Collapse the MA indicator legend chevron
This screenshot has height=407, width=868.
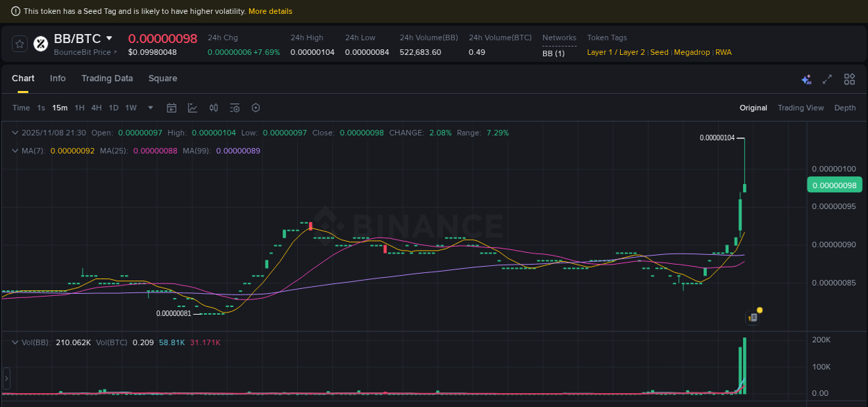[14, 151]
